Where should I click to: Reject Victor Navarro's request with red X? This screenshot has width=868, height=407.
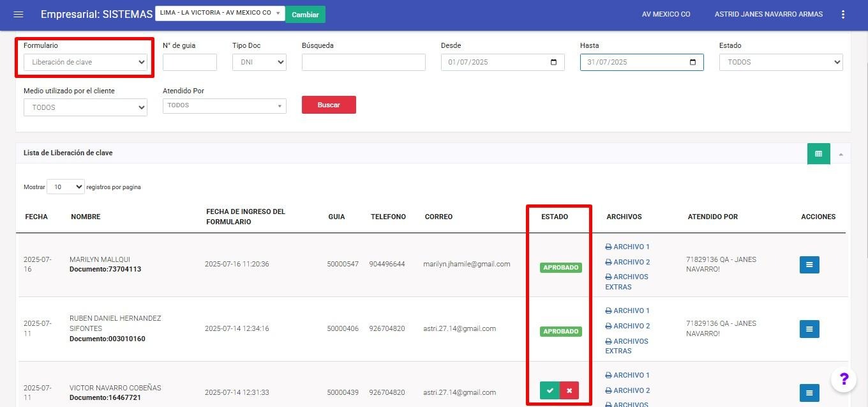pos(569,390)
